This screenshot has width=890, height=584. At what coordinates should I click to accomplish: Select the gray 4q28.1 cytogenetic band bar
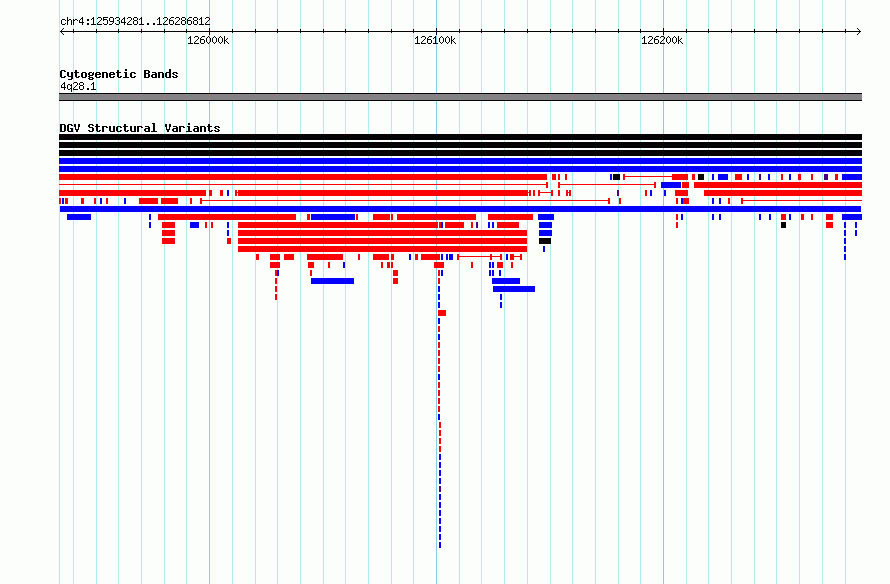pyautogui.click(x=460, y=97)
